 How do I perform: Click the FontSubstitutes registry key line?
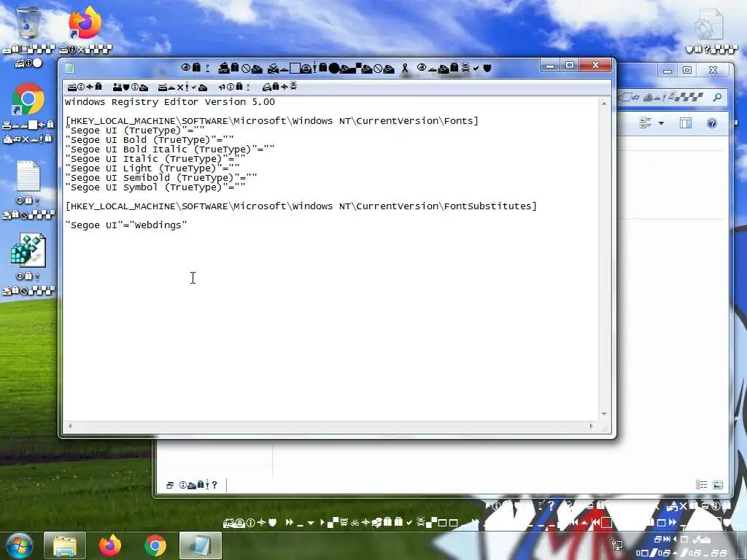(x=301, y=206)
